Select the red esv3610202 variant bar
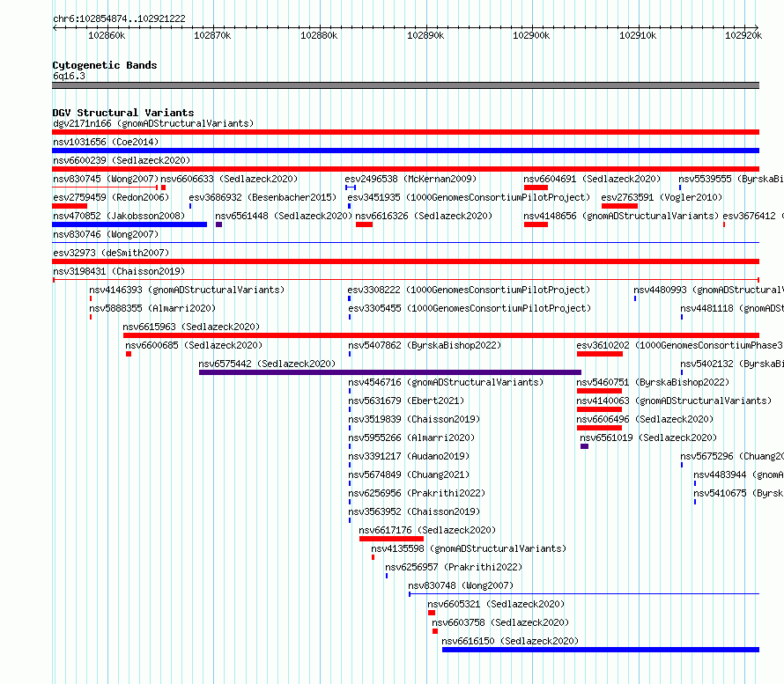The width and height of the screenshot is (784, 684). 600,354
